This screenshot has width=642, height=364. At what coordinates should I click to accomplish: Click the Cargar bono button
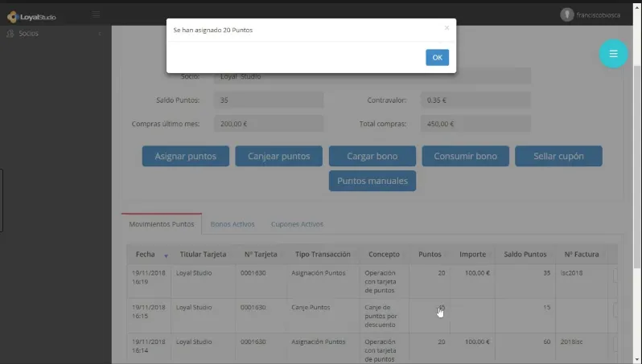pos(372,156)
